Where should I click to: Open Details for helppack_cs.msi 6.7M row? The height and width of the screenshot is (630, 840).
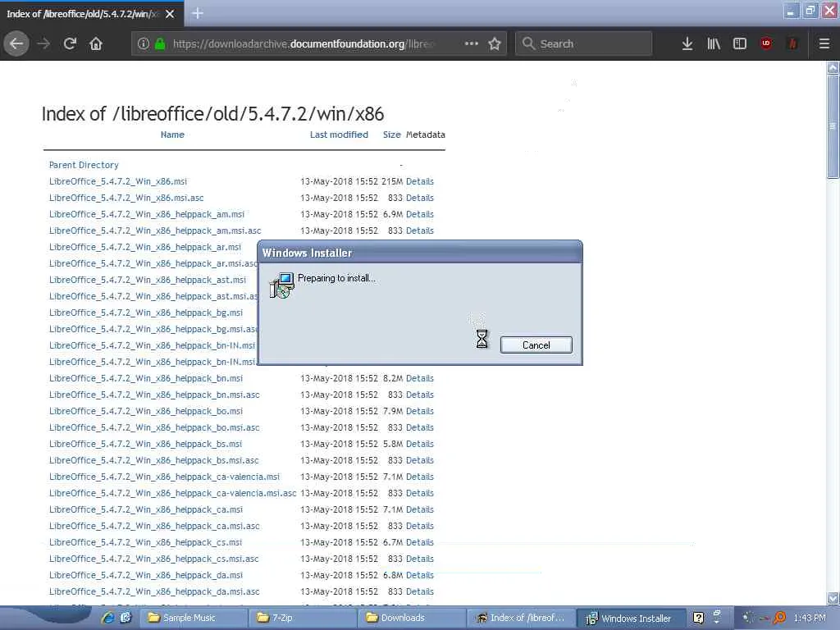pos(419,542)
